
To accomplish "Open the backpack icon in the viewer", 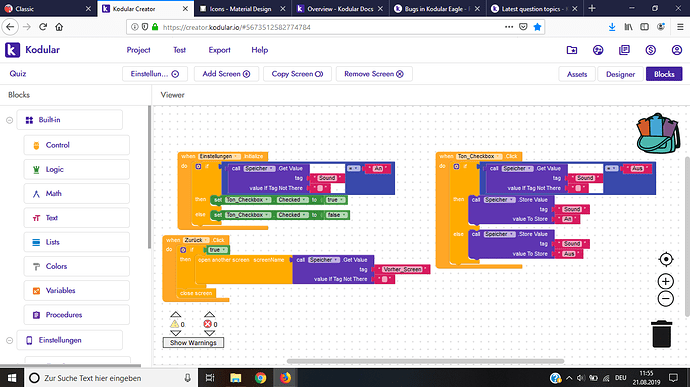I will (658, 133).
